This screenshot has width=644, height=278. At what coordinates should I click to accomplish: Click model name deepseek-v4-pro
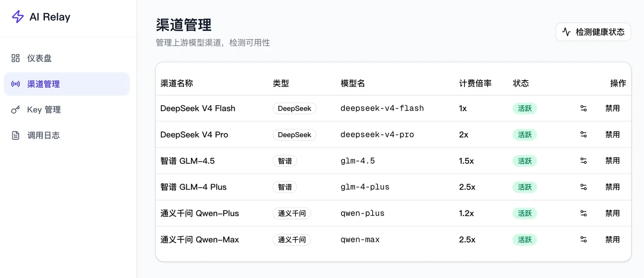click(x=377, y=134)
